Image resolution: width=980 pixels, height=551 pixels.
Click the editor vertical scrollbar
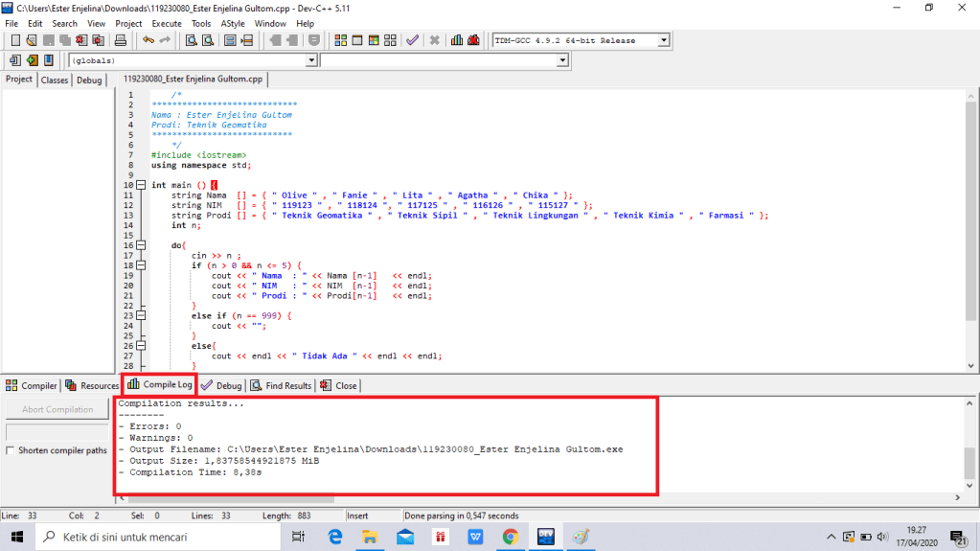(x=972, y=230)
